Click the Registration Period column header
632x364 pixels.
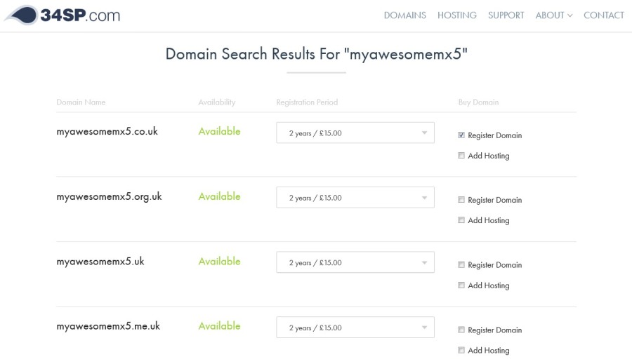point(307,102)
